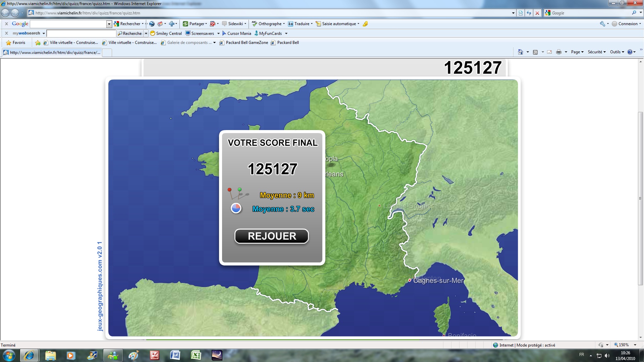Click the Stop loading red X icon

537,13
